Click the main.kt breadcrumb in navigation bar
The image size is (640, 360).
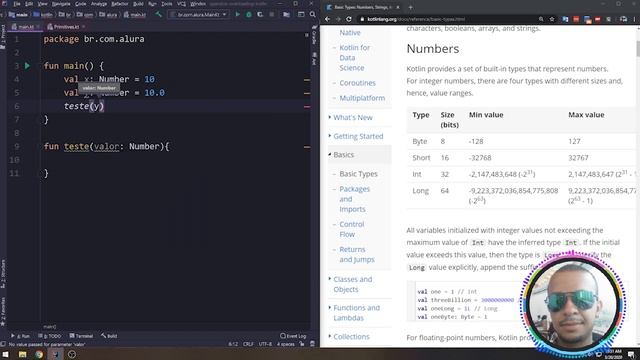coord(135,15)
